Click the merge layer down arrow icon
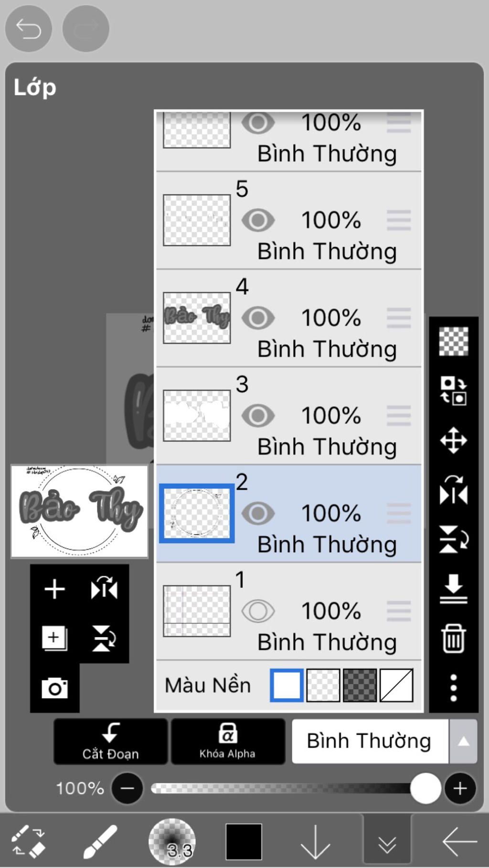The height and width of the screenshot is (868, 489). coord(453,588)
